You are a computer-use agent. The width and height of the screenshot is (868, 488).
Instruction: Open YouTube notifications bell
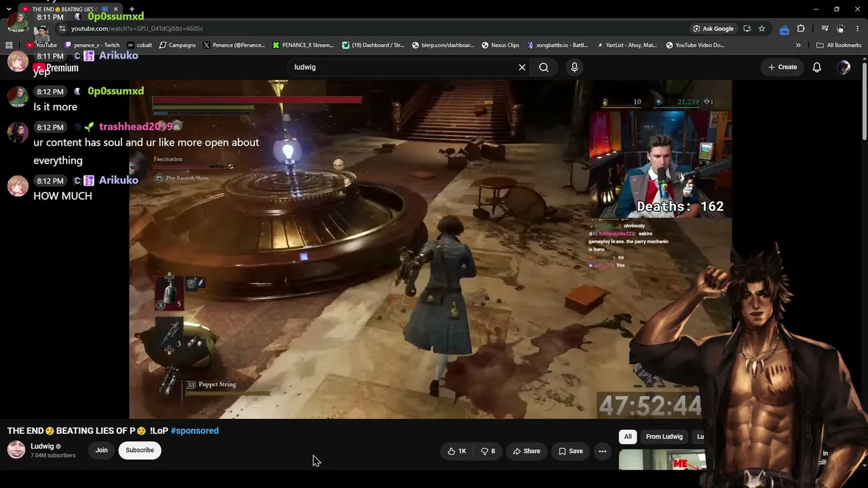(817, 67)
